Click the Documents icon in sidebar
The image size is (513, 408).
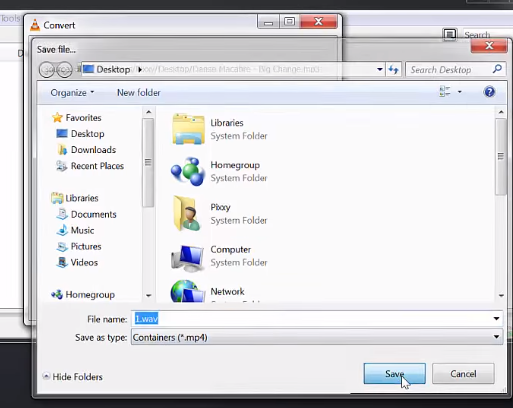(x=62, y=214)
